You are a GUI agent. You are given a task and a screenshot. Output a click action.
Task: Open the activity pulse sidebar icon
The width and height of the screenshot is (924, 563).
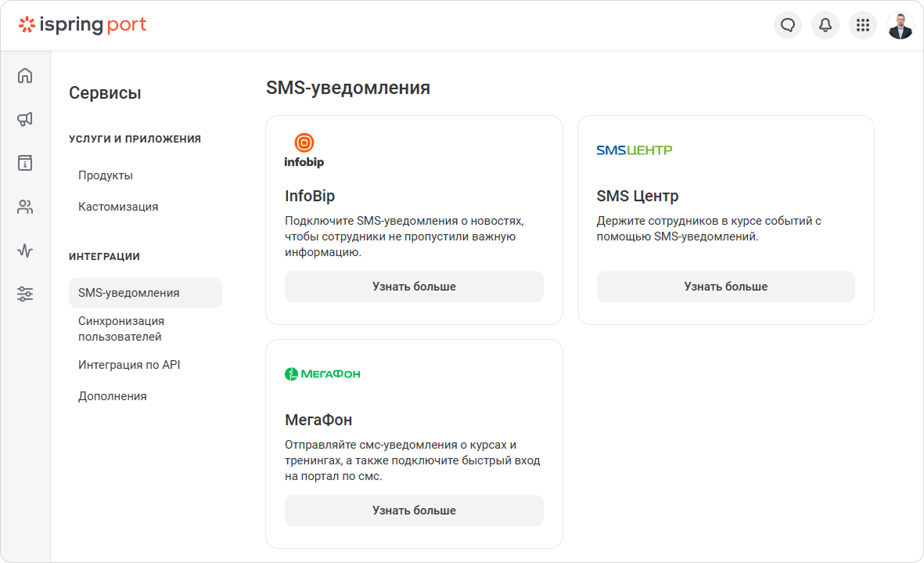click(x=25, y=251)
